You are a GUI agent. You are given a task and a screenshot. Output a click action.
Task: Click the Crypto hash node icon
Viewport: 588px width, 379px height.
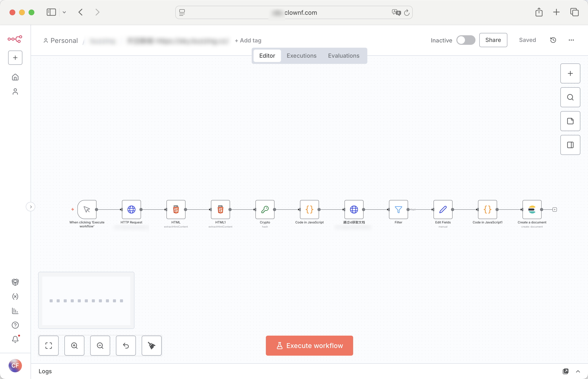tap(265, 210)
